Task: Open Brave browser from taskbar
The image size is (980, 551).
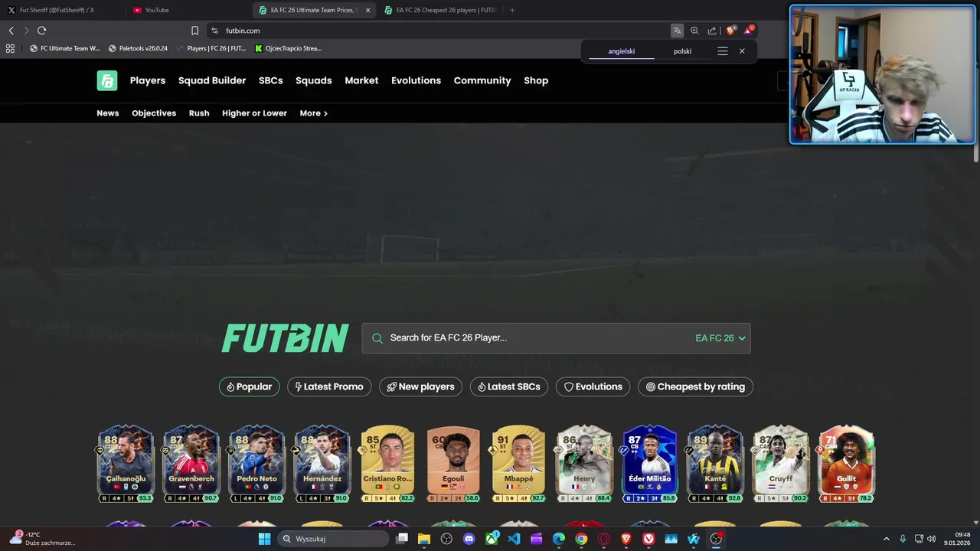Action: pos(626,539)
